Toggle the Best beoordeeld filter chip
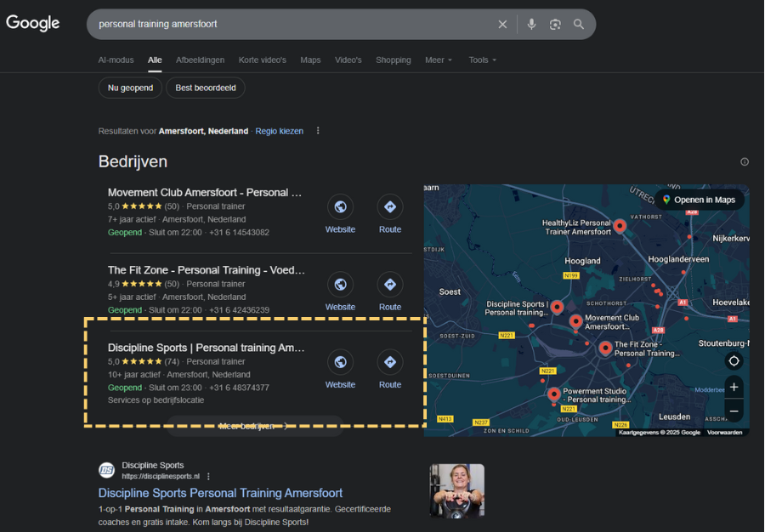The width and height of the screenshot is (765, 532). pyautogui.click(x=206, y=88)
